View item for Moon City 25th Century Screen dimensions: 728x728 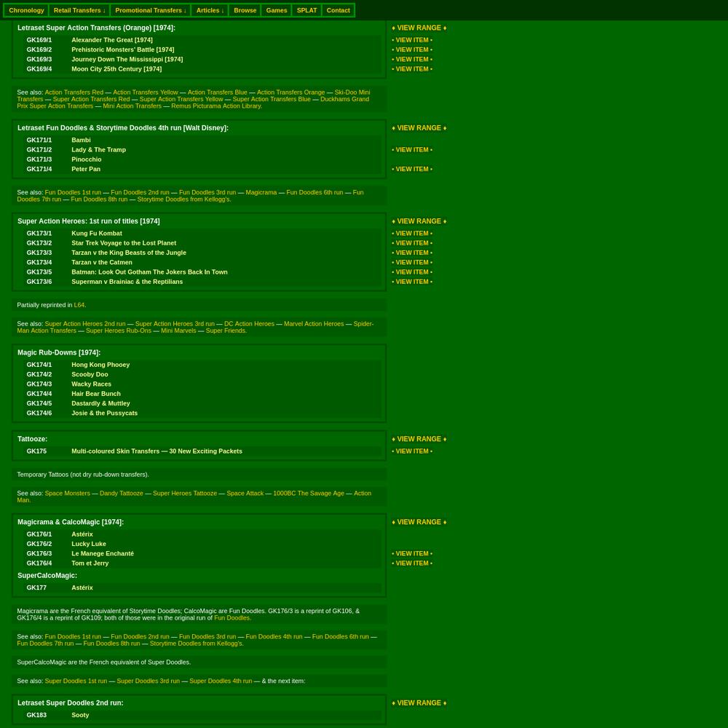pyautogui.click(x=412, y=69)
